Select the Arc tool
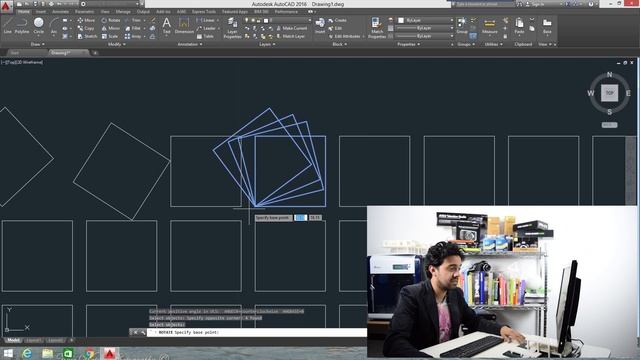 (53, 25)
